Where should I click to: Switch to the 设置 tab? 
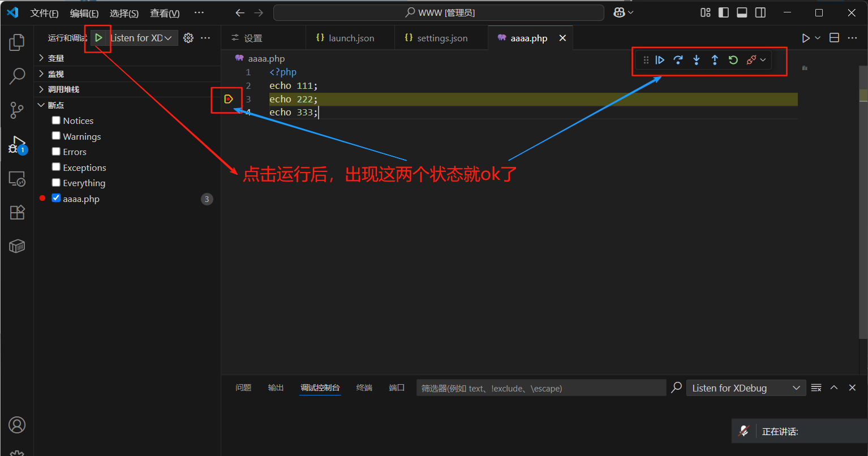(x=263, y=38)
